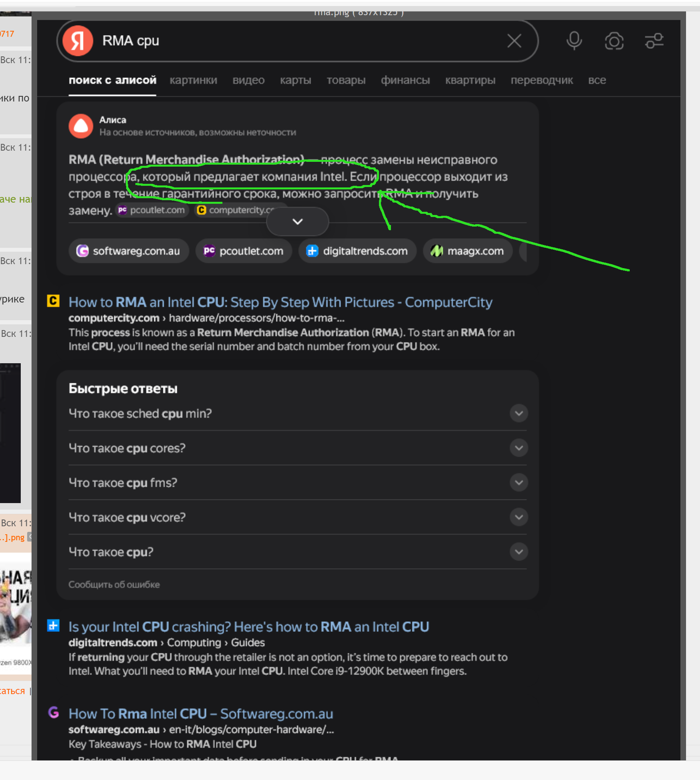Switch to the 'картинки' tab

pos(193,80)
